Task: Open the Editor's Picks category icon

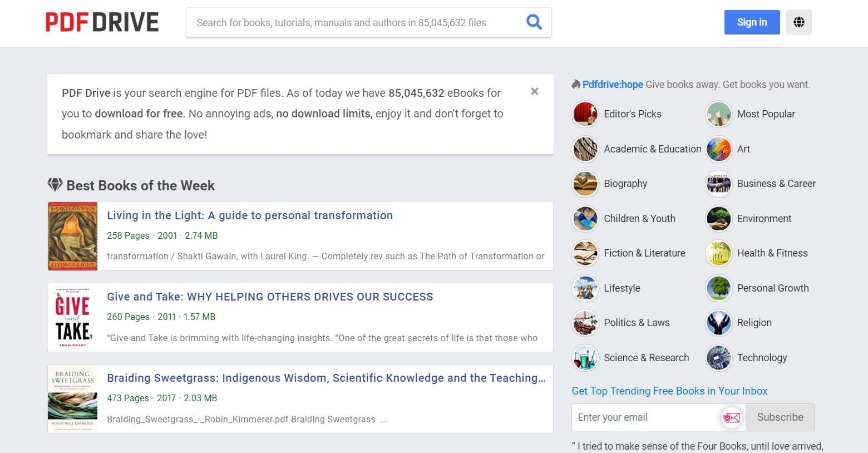Action: pos(585,114)
